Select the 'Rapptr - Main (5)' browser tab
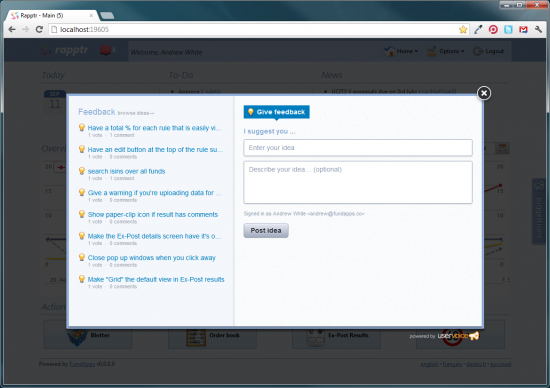The width and height of the screenshot is (550, 388). [51, 15]
